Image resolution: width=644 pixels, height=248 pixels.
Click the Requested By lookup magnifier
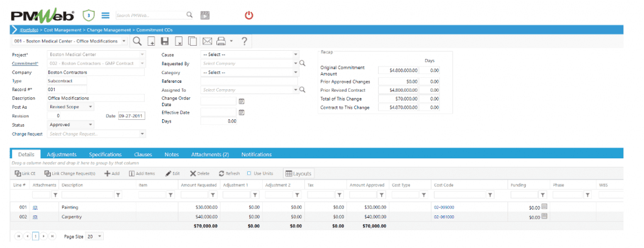point(303,63)
